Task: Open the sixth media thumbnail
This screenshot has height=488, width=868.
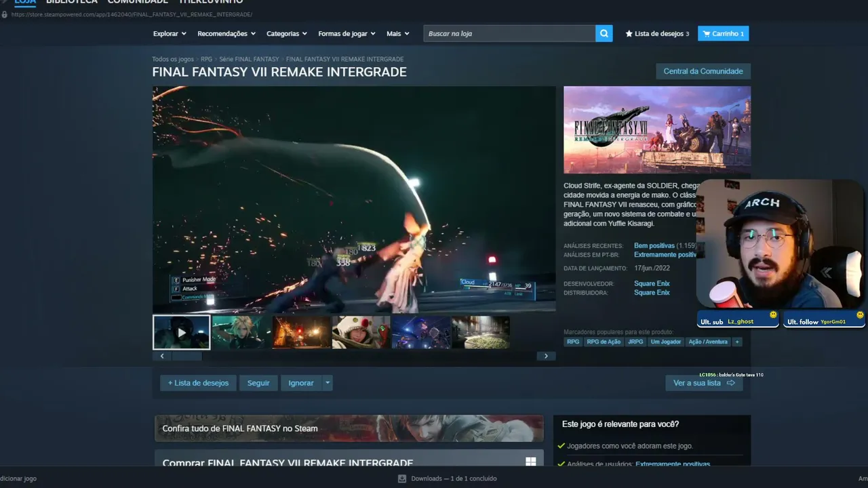Action: click(x=481, y=332)
